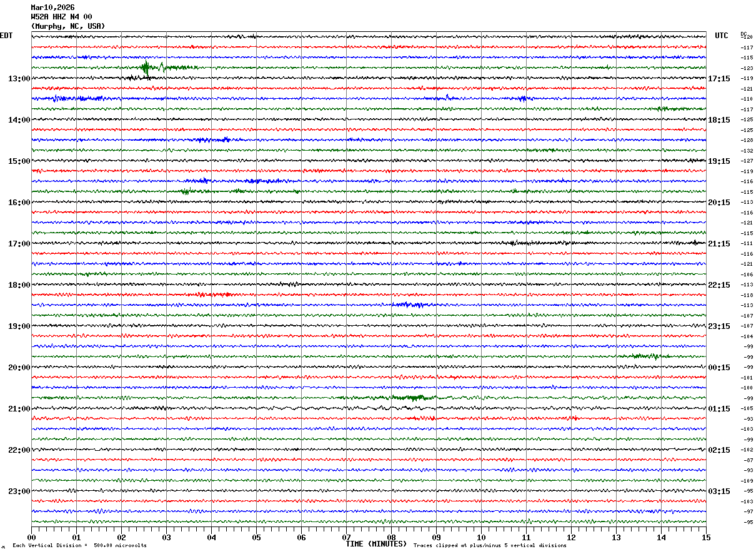This screenshot has height=554, width=756.
Task: Click the 17:15 UTC time label
Action: (x=719, y=79)
